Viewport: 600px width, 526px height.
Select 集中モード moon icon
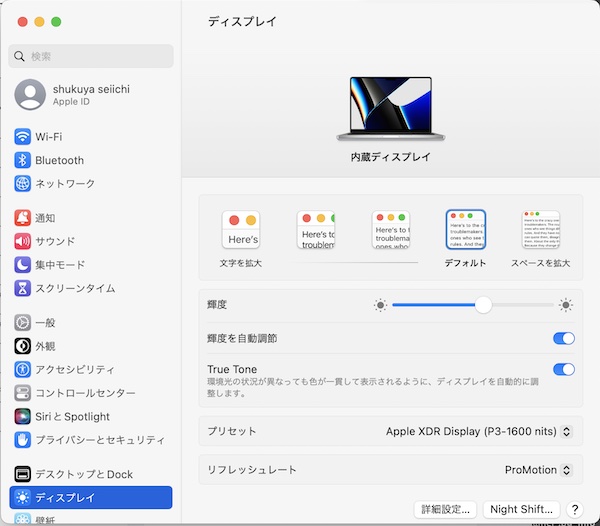(x=22, y=264)
